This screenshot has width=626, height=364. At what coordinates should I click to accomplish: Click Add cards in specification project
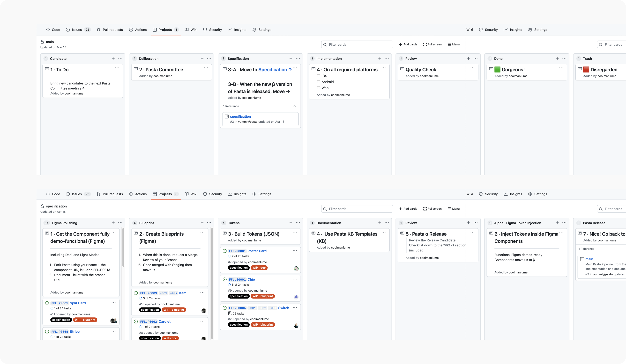pyautogui.click(x=408, y=209)
